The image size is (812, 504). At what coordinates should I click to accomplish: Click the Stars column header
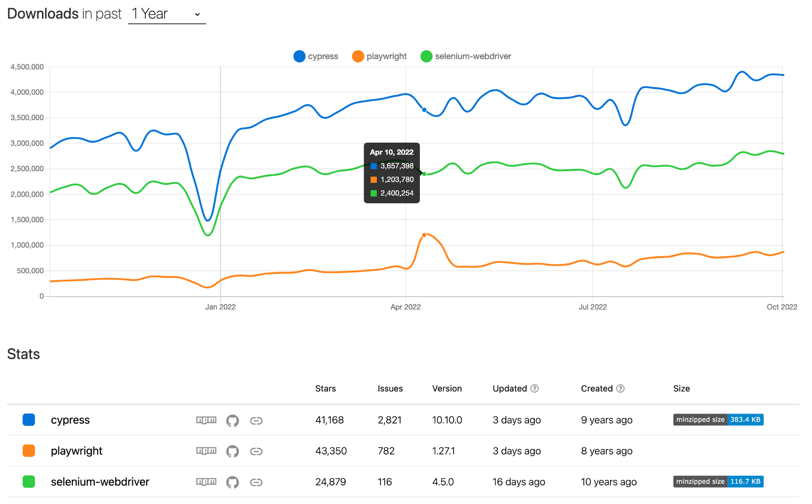326,389
